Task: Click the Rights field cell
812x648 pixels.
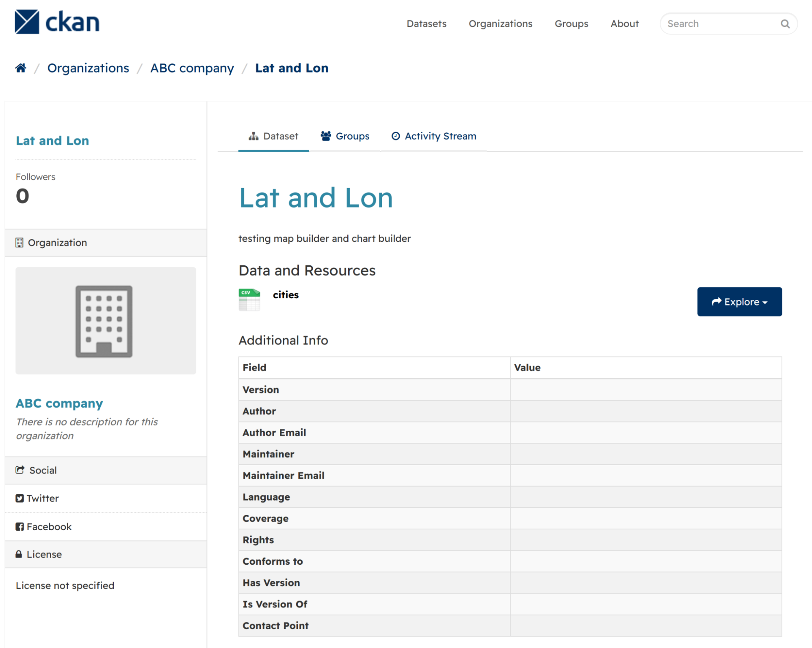Action: coord(374,540)
